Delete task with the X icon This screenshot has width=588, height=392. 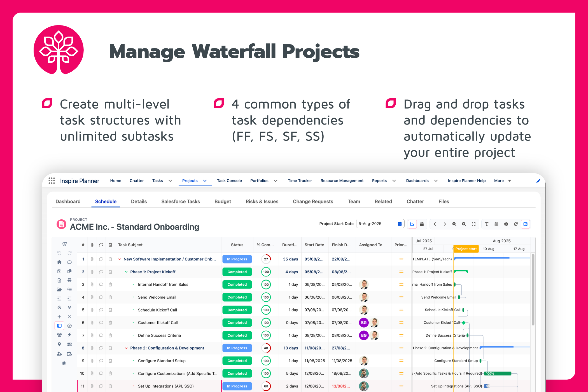click(x=69, y=317)
